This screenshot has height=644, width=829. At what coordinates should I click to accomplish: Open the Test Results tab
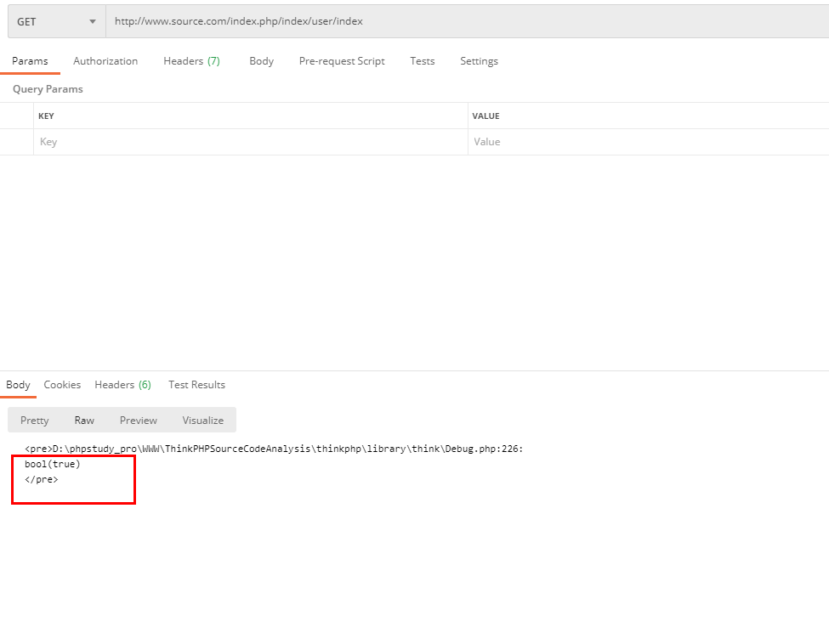(196, 385)
